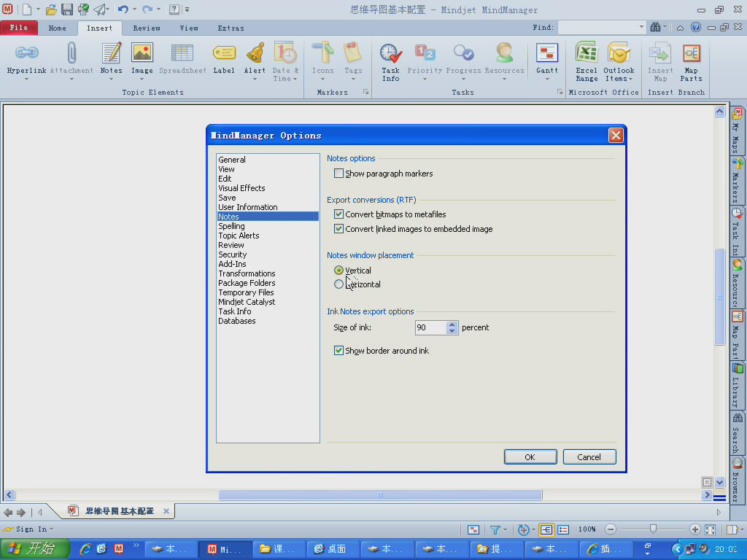Screen dimensions: 747x560
Task: Open the Task Info ribbon icon
Action: coord(391,52)
